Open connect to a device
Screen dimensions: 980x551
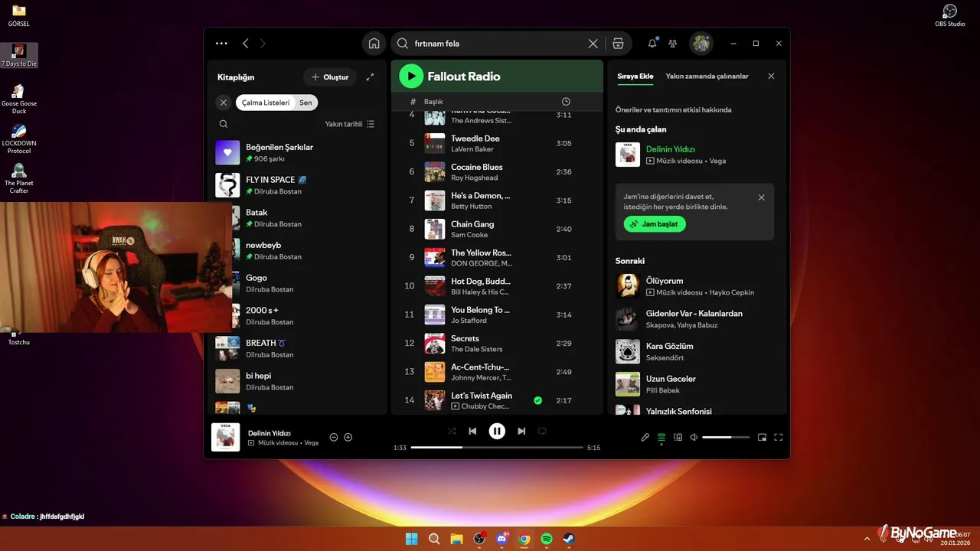point(678,437)
